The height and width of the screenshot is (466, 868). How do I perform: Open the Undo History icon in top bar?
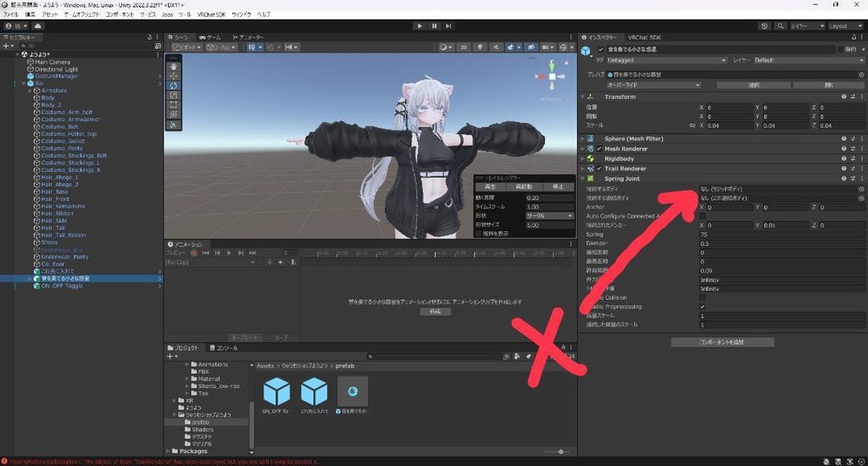pos(765,26)
